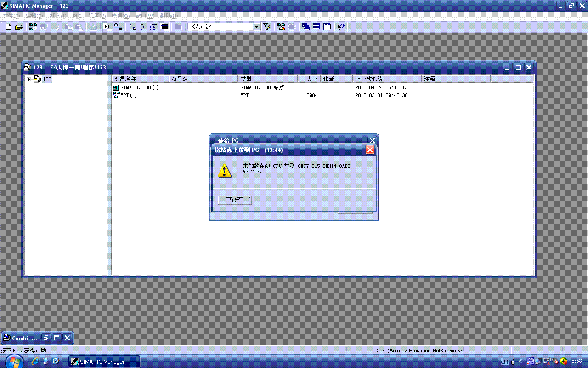Viewport: 588px width, 368px height.
Task: Click the 8:58 system clock
Action: pos(577,362)
